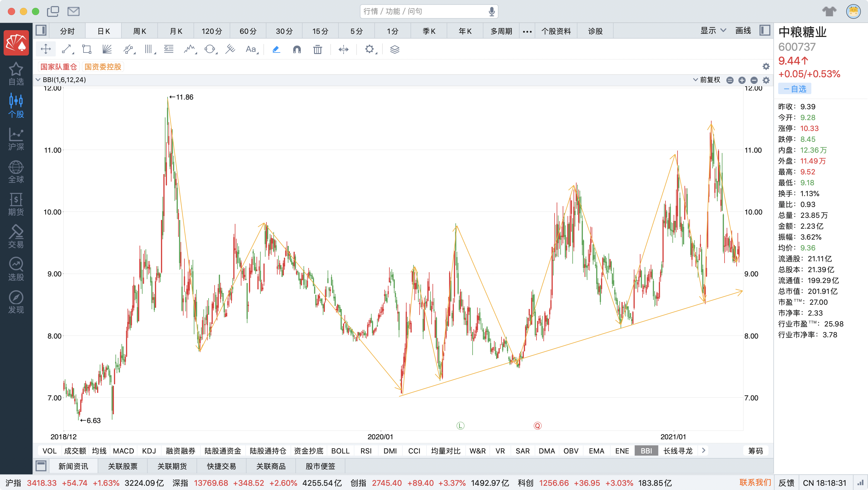Open the layers stack icon
This screenshot has height=490, width=868.
(394, 49)
